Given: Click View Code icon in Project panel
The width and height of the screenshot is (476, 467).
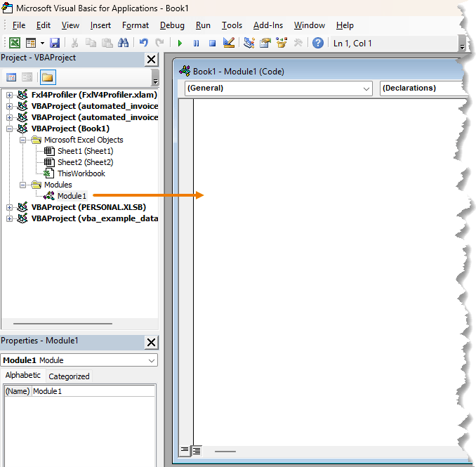Looking at the screenshot, I should pyautogui.click(x=11, y=77).
